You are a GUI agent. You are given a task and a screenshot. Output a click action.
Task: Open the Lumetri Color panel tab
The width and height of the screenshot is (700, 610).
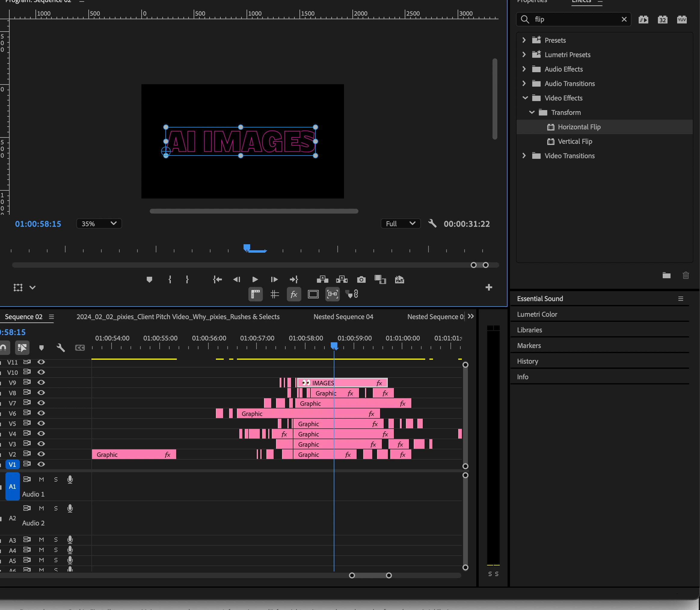[537, 314]
